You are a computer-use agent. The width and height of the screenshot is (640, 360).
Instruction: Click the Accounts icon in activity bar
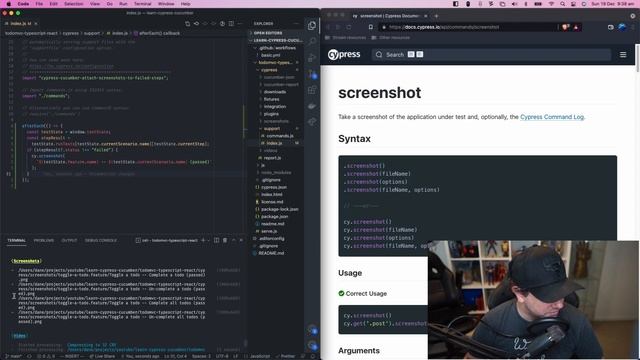point(312,330)
